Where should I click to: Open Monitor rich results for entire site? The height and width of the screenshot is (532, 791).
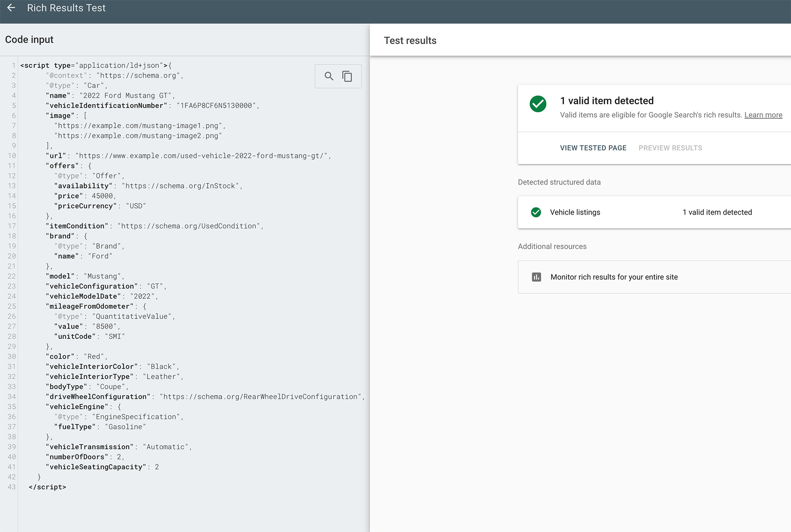(614, 277)
